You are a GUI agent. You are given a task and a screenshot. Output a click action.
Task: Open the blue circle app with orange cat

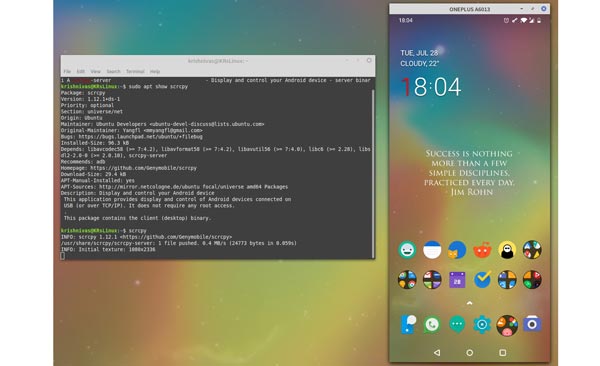coord(457,250)
